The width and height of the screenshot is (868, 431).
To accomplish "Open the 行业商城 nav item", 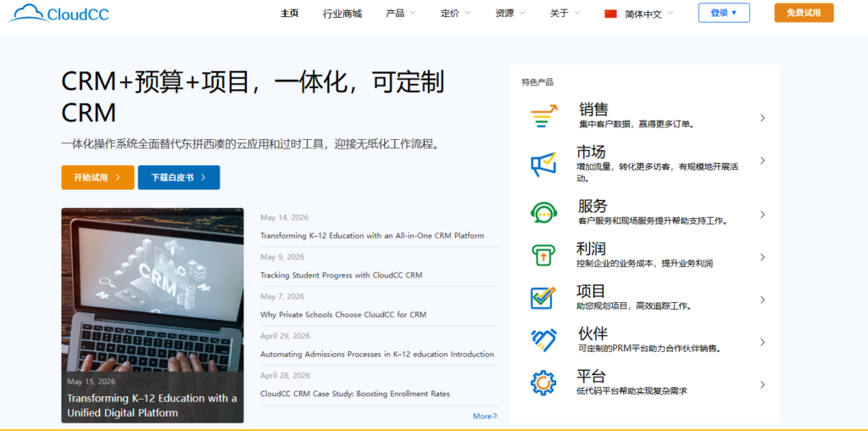I will pyautogui.click(x=342, y=14).
